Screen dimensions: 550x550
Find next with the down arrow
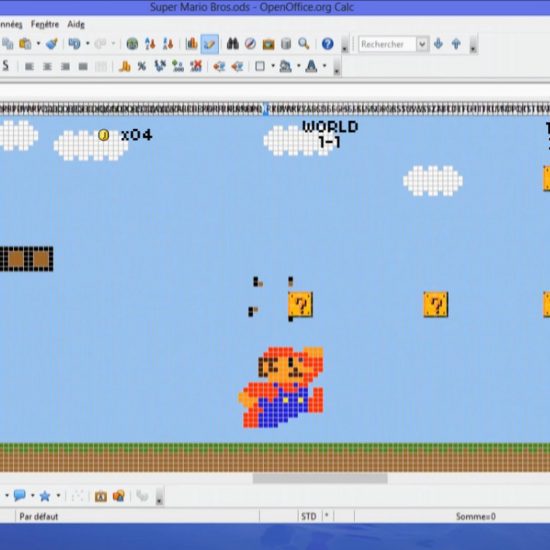[x=438, y=44]
